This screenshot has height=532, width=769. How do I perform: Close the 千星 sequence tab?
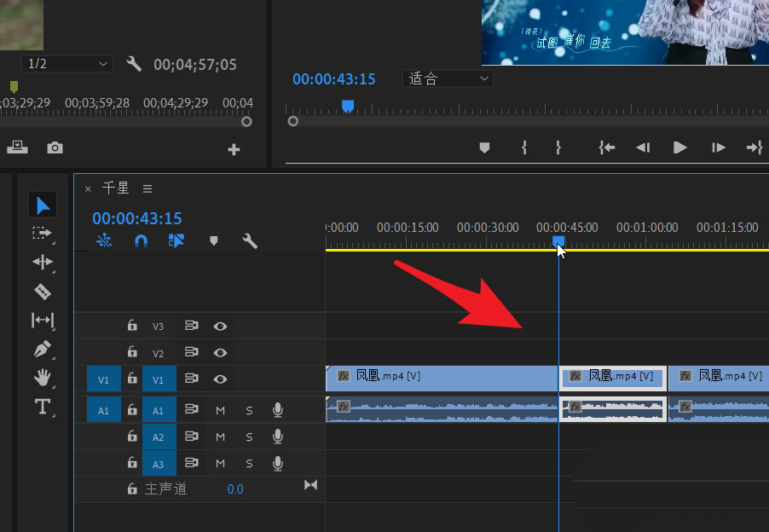(88, 189)
